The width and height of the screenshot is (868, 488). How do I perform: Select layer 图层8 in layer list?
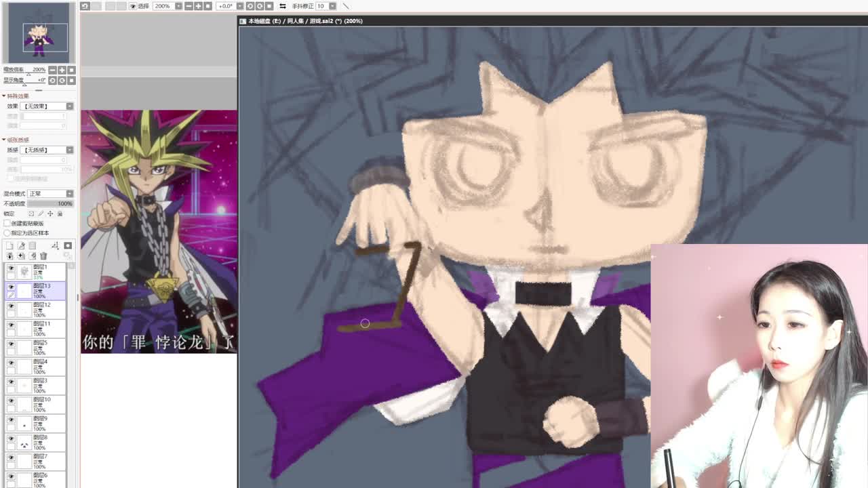[x=36, y=443]
